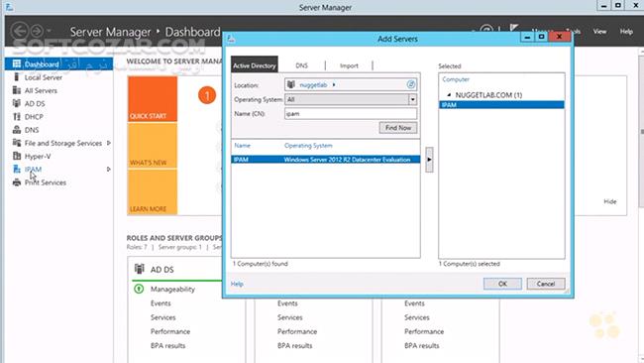Open the Operating System dropdown
The height and width of the screenshot is (363, 644).
coord(412,99)
